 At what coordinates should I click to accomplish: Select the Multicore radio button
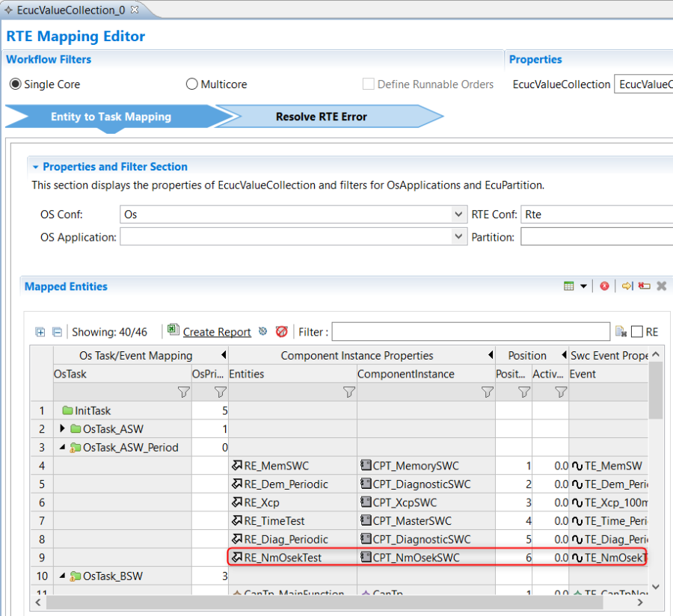(x=192, y=84)
